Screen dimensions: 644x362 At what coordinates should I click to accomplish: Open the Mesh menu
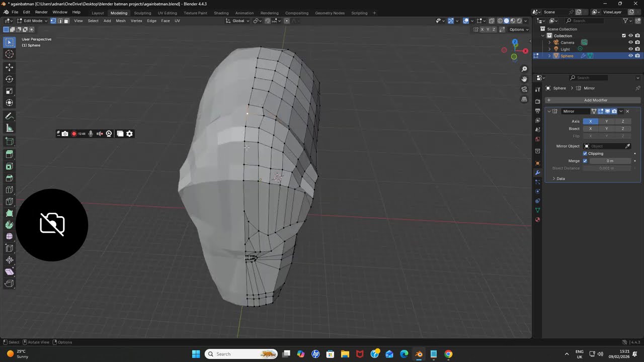(x=121, y=21)
